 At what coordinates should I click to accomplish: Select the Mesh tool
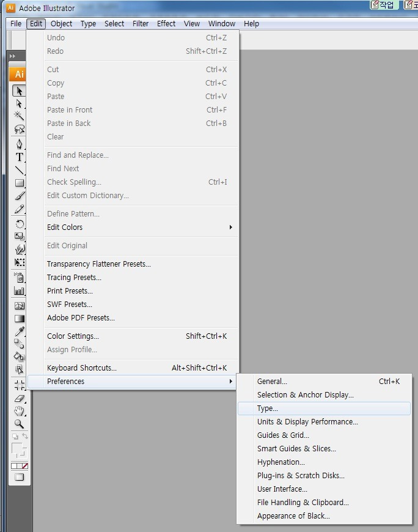(20, 306)
